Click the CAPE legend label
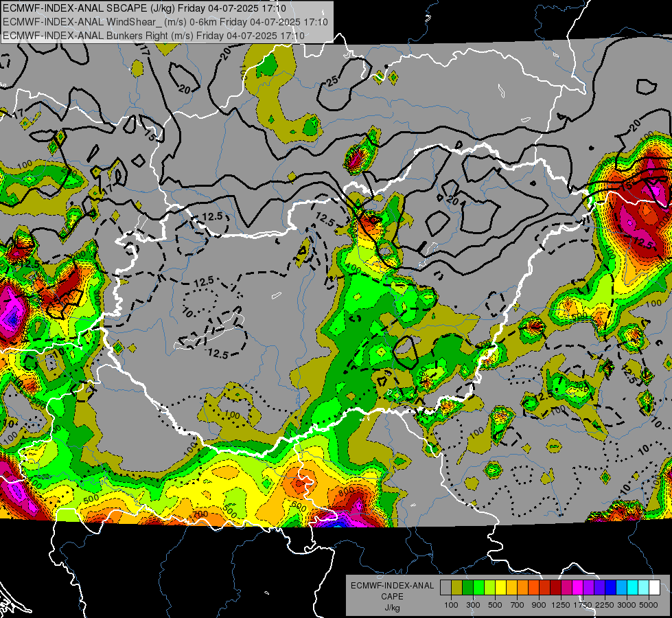Image resolution: width=672 pixels, height=618 pixels. (x=392, y=597)
